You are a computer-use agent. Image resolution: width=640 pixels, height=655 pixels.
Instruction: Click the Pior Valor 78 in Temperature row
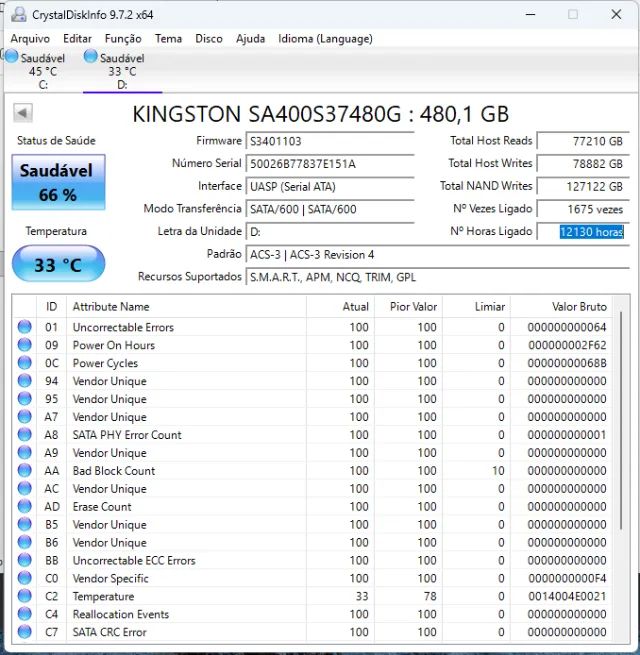pos(430,596)
